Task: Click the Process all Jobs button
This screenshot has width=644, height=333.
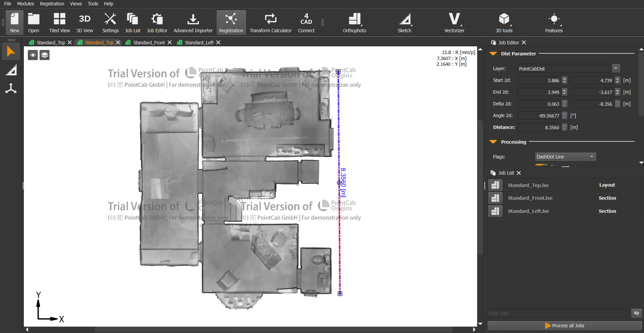Action: click(x=564, y=326)
